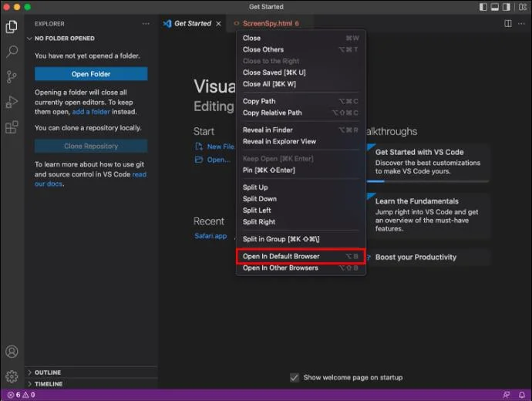This screenshot has height=401, width=532.
Task: Choose Close Others from context menu
Action: point(301,49)
